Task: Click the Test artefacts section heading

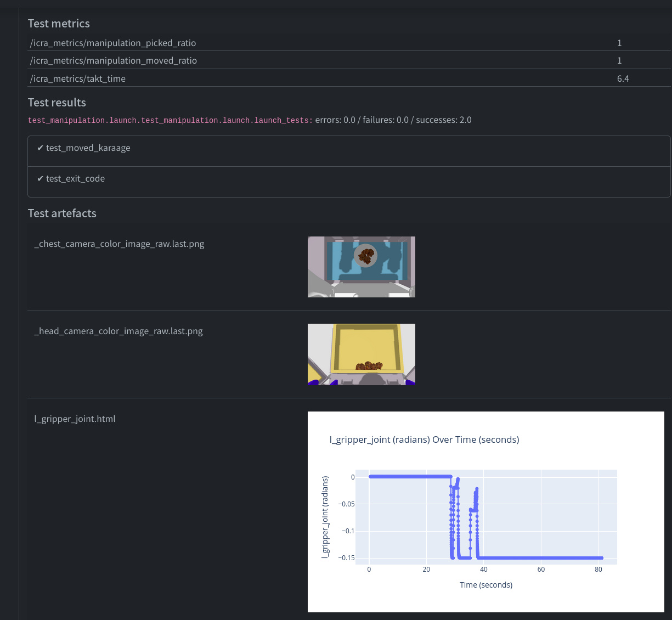Action: [x=62, y=213]
